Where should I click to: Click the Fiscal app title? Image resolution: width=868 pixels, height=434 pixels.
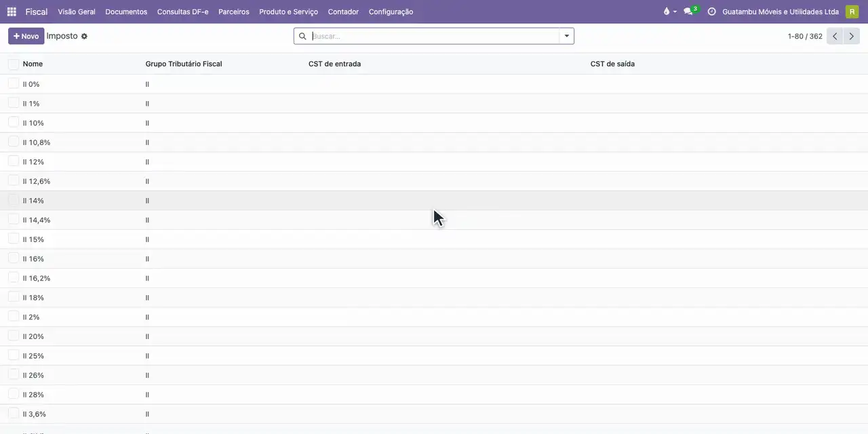pos(37,12)
